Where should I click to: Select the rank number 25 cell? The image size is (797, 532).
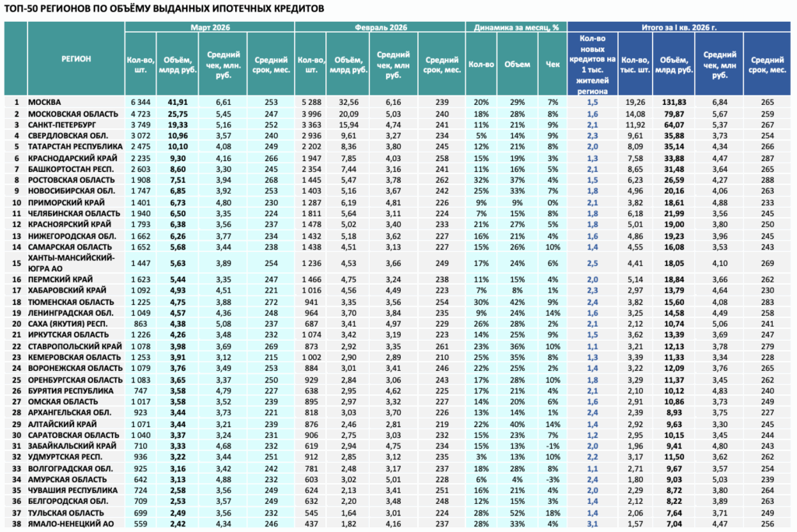(16, 380)
